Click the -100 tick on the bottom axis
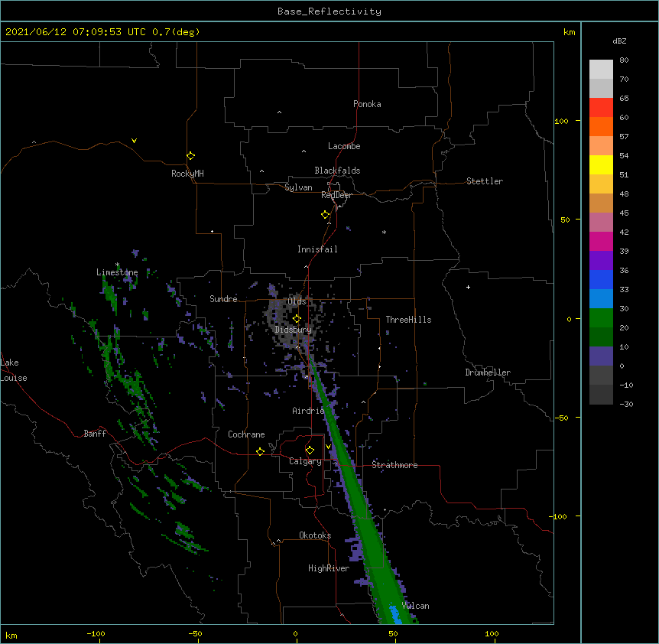659x644 pixels. (96, 633)
